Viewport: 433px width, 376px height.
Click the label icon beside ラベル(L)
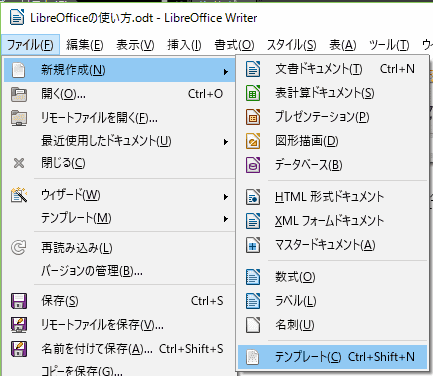pyautogui.click(x=253, y=301)
